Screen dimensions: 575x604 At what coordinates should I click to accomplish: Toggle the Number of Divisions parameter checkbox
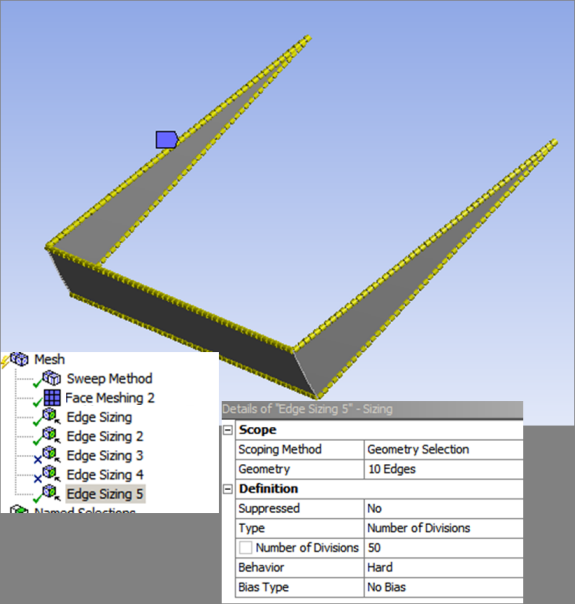point(246,548)
